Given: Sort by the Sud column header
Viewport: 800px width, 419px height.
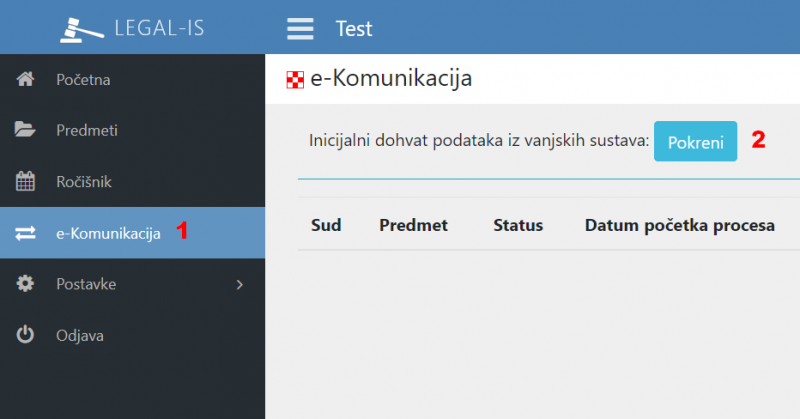Looking at the screenshot, I should (x=326, y=226).
